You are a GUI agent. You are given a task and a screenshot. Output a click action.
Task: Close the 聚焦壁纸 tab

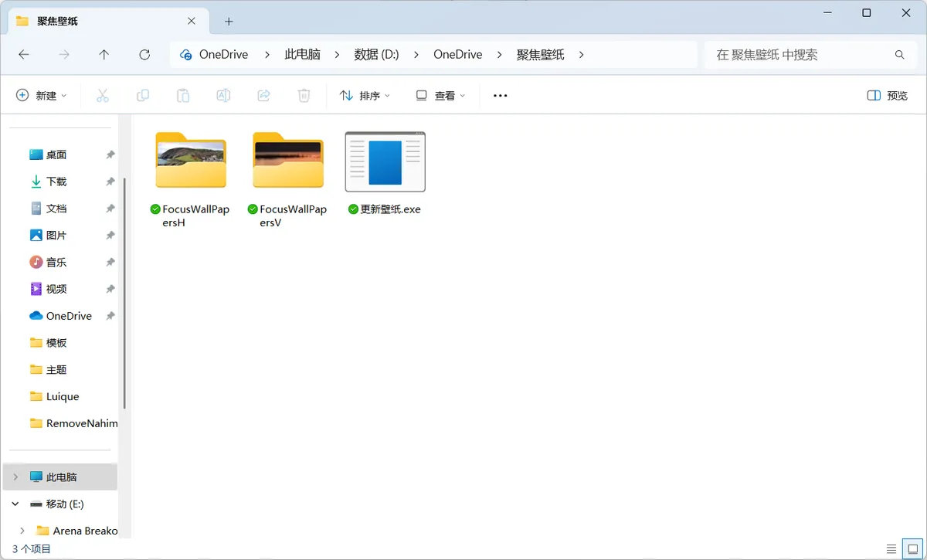192,22
